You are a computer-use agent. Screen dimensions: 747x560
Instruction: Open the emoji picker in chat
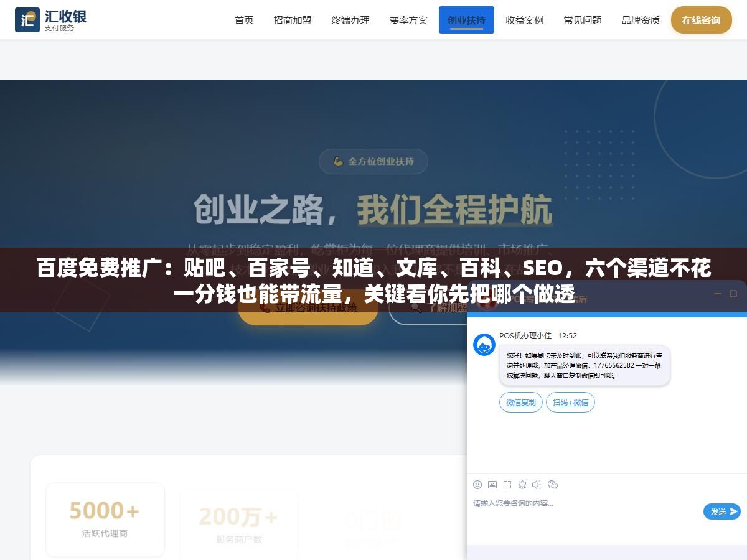tap(477, 485)
